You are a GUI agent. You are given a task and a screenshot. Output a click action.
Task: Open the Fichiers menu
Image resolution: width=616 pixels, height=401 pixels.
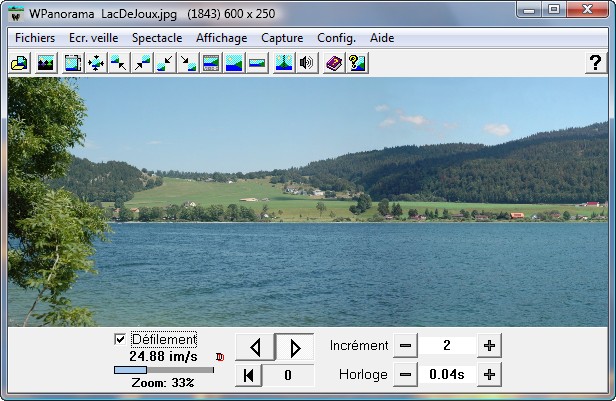[x=35, y=38]
